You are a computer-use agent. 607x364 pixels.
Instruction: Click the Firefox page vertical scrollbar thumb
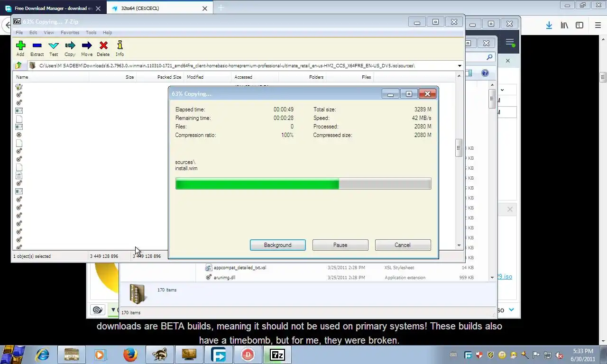click(603, 77)
